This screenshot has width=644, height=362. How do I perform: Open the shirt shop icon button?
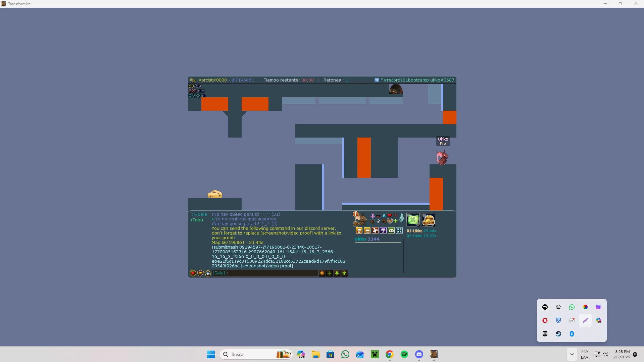click(x=375, y=230)
